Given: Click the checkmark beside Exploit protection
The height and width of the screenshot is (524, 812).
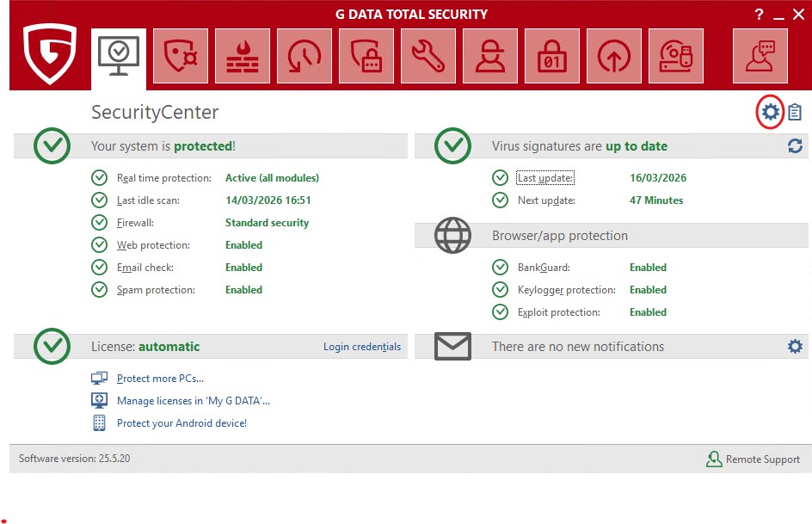Looking at the screenshot, I should [500, 312].
